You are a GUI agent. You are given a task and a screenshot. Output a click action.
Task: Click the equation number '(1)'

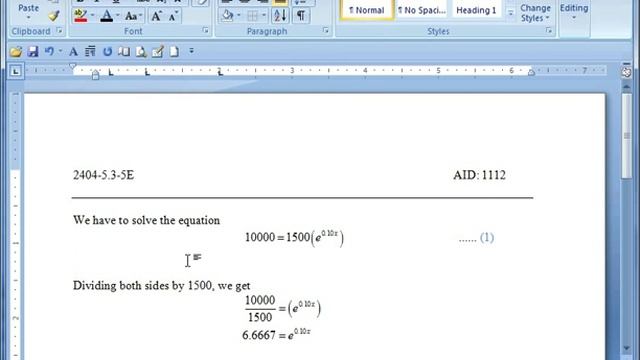(487, 238)
